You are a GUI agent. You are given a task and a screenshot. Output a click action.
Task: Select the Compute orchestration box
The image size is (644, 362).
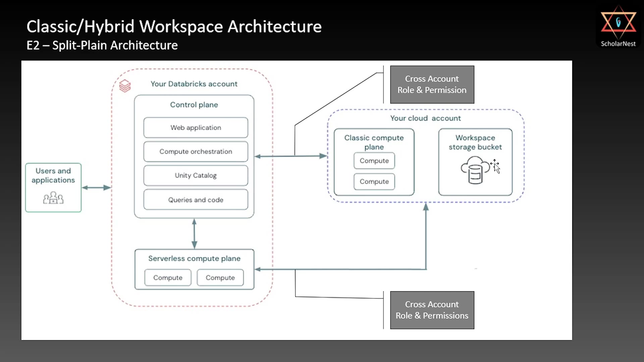[x=196, y=152]
